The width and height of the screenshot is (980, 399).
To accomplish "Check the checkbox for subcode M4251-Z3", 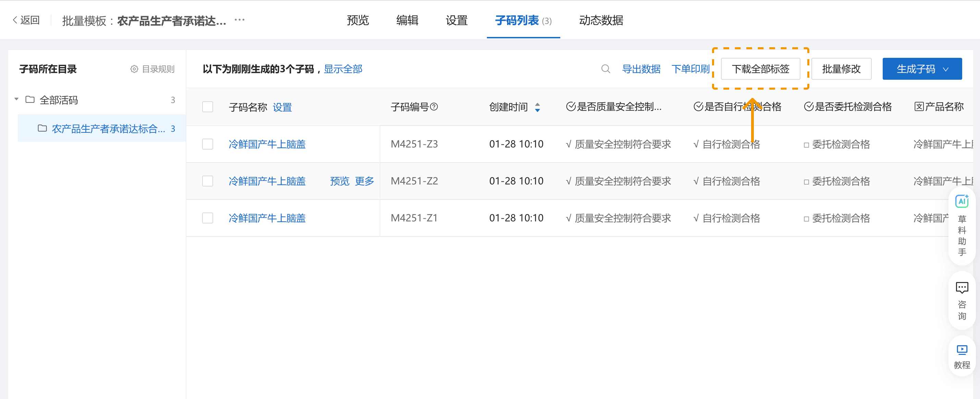I will pyautogui.click(x=207, y=144).
